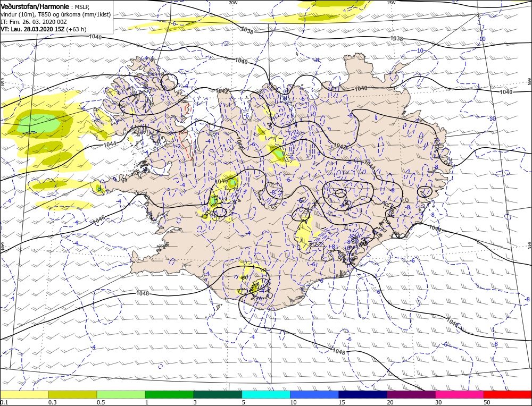This screenshot has width=532, height=406.
Task: Select the dark green 3–5 legend color
Action: (x=218, y=394)
